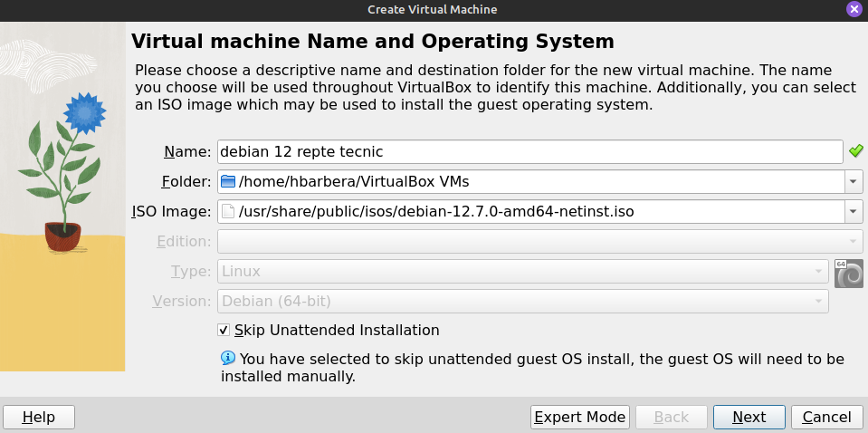Image resolution: width=868 pixels, height=433 pixels.
Task: Click the blue folder icon in Folder field
Action: 228,181
